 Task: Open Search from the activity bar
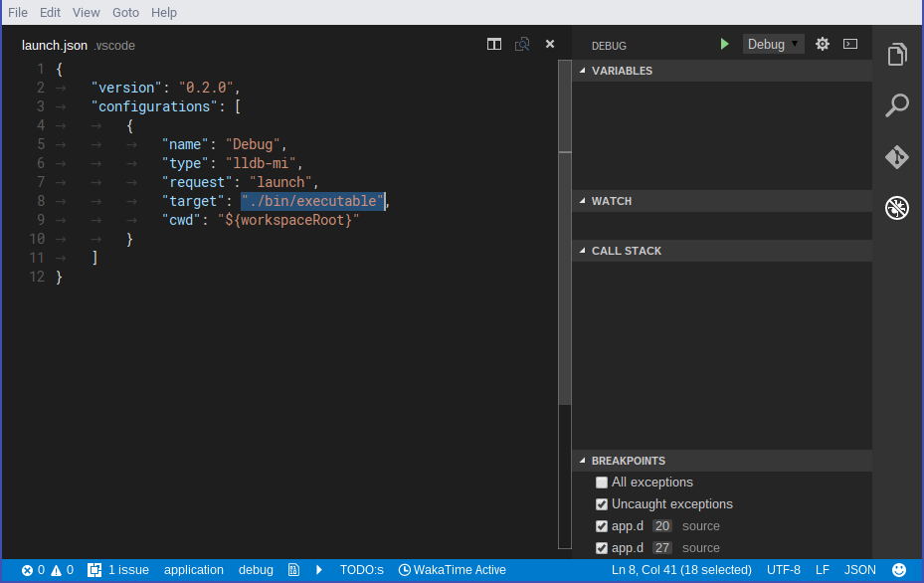[x=896, y=105]
